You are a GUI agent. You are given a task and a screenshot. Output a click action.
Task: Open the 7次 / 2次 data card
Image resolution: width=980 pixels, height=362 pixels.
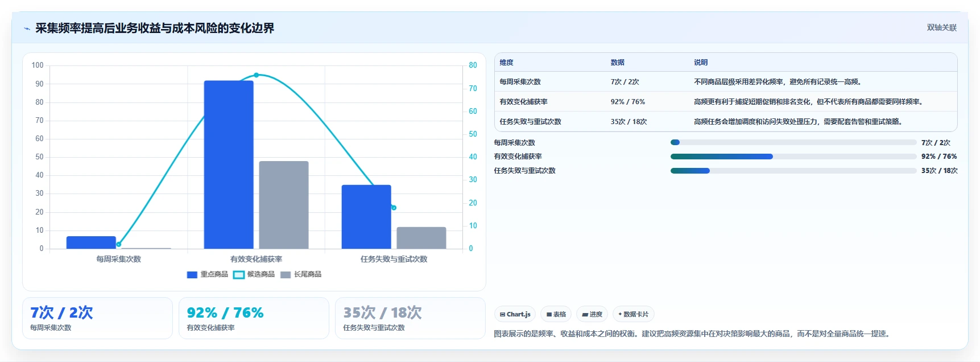(x=97, y=318)
